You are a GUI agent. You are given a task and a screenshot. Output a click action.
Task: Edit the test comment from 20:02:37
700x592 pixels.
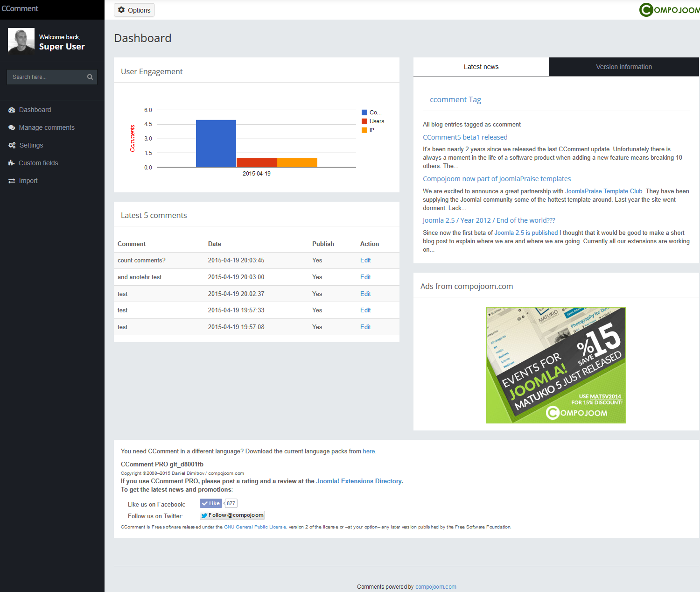pyautogui.click(x=365, y=294)
